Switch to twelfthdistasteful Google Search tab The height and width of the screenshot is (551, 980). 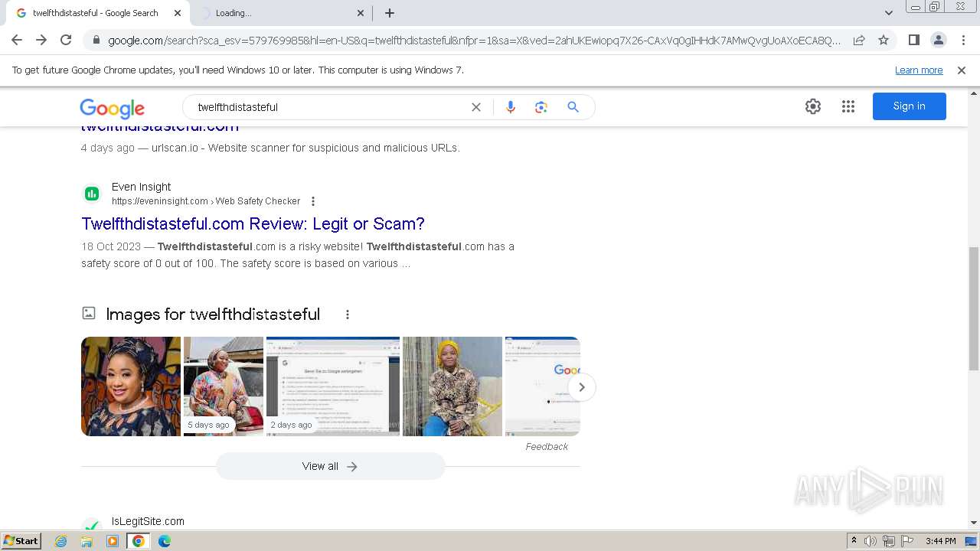pyautogui.click(x=96, y=13)
